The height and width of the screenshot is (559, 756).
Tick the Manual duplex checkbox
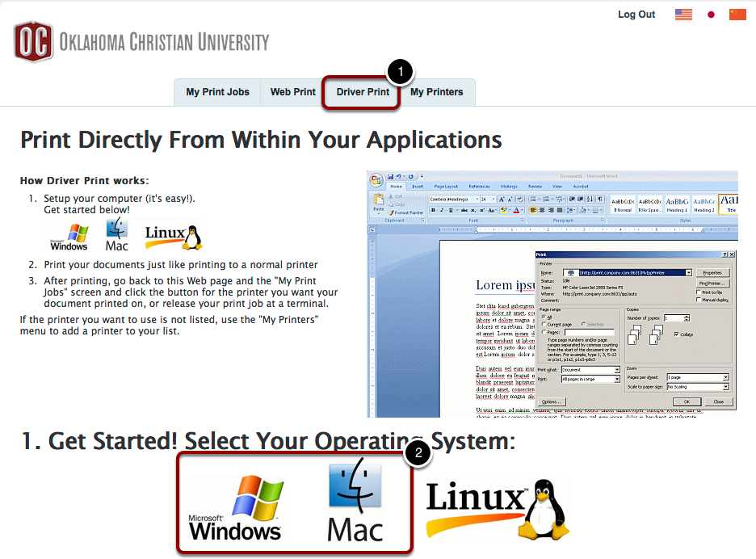pos(698,300)
